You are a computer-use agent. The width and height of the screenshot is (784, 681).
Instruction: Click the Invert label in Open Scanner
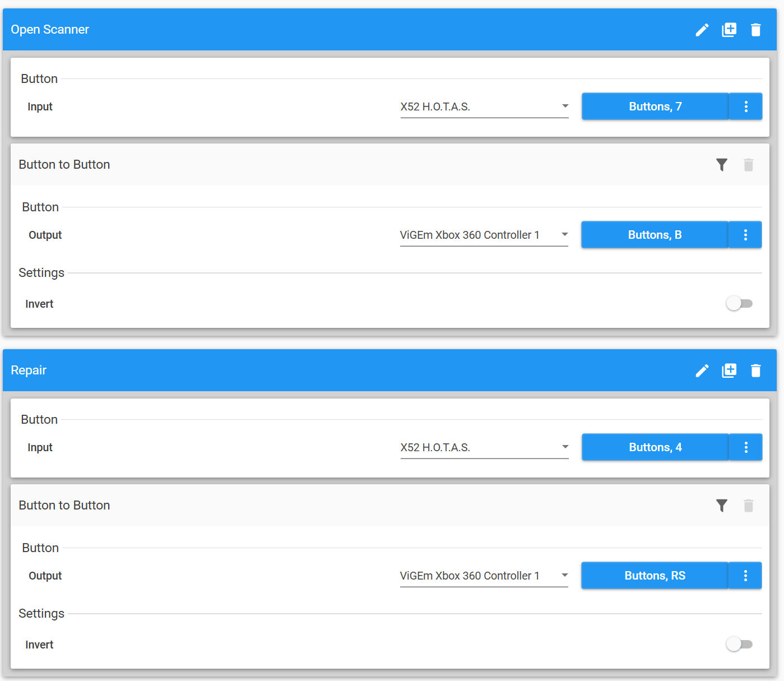39,304
